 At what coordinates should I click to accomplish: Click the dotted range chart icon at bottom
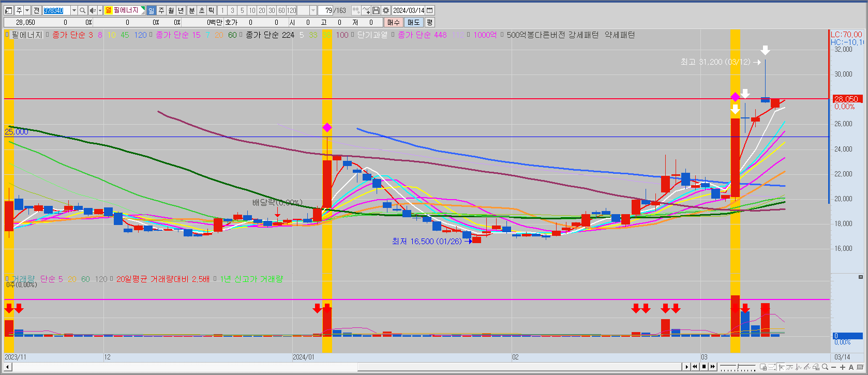point(772,367)
